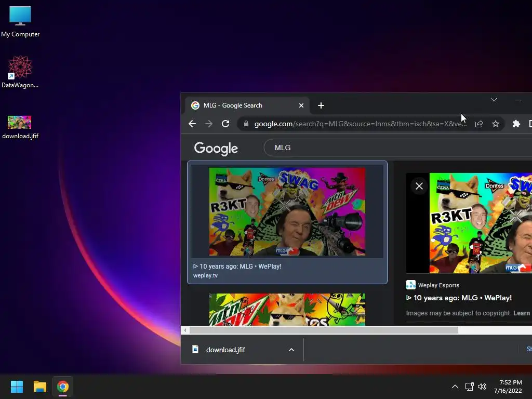Bookmark this page with star icon
This screenshot has width=532, height=399.
point(495,124)
